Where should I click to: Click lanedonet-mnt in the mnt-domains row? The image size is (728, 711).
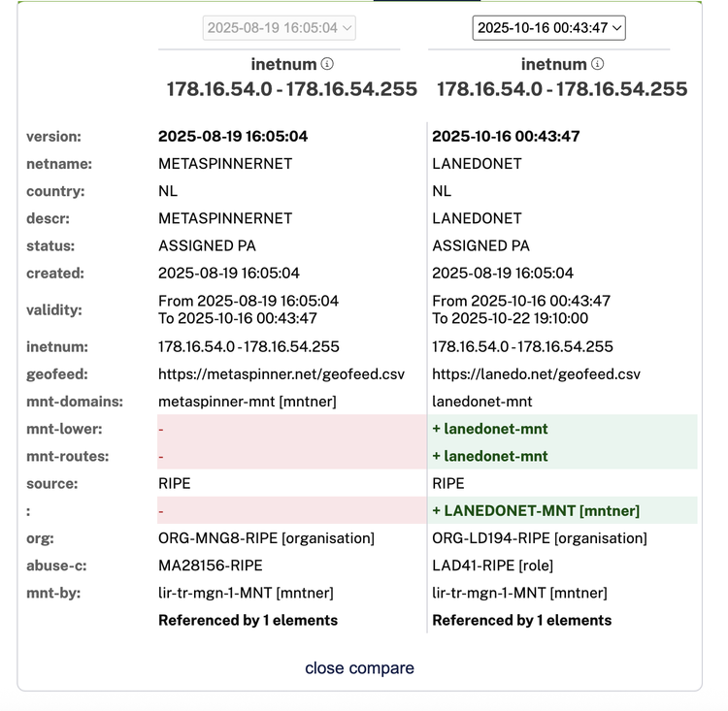pos(481,402)
